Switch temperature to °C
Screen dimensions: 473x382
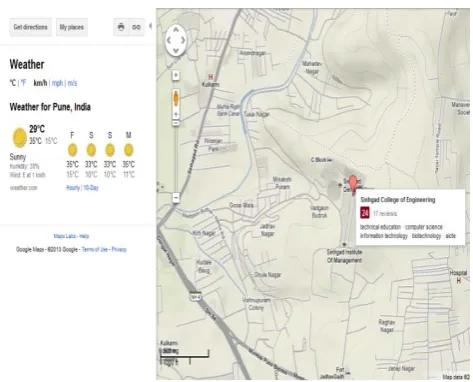[13, 83]
